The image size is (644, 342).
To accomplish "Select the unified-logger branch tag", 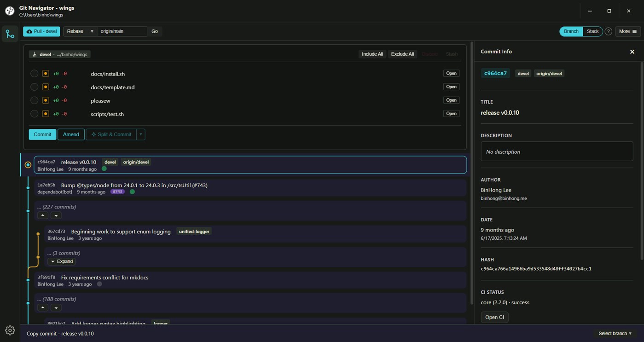I will [194, 232].
